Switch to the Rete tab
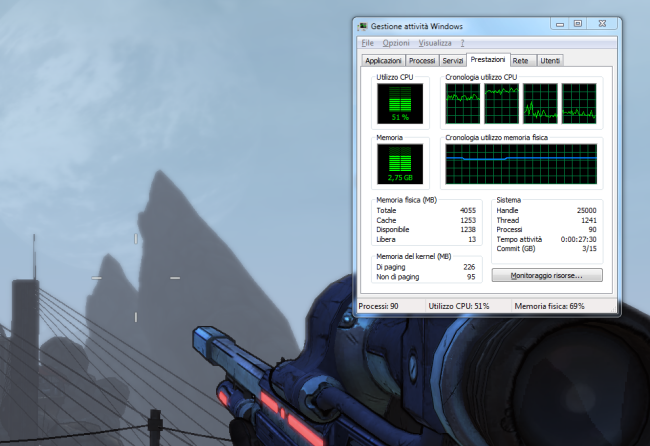Image resolution: width=650 pixels, height=446 pixels. (x=521, y=61)
